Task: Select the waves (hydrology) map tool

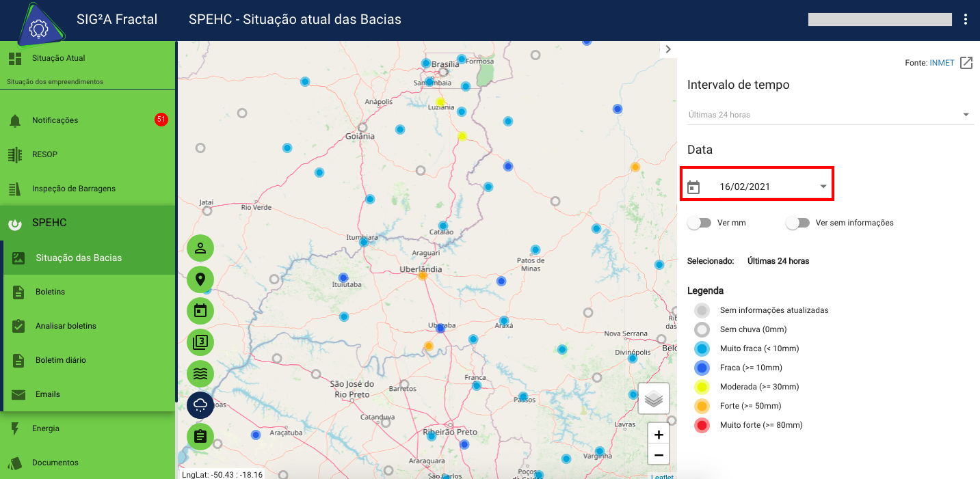Action: [x=200, y=374]
